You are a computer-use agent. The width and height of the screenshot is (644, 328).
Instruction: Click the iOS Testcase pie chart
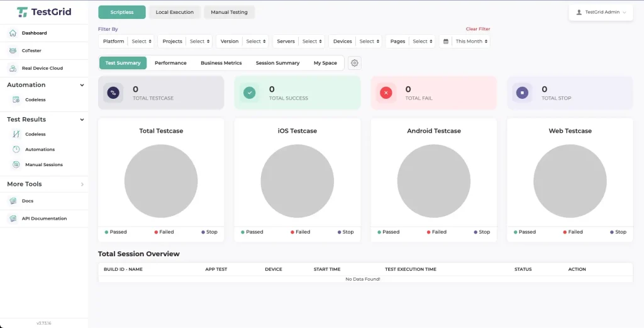(297, 181)
